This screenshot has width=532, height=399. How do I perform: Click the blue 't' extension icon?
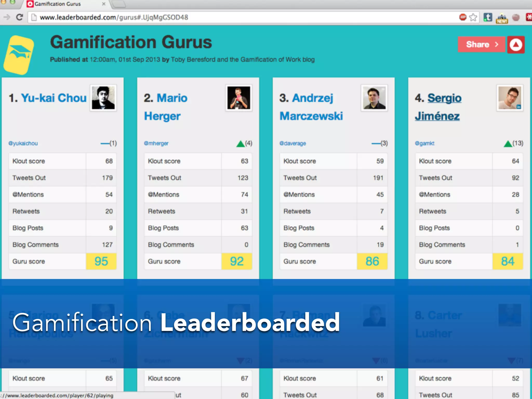pos(488,17)
